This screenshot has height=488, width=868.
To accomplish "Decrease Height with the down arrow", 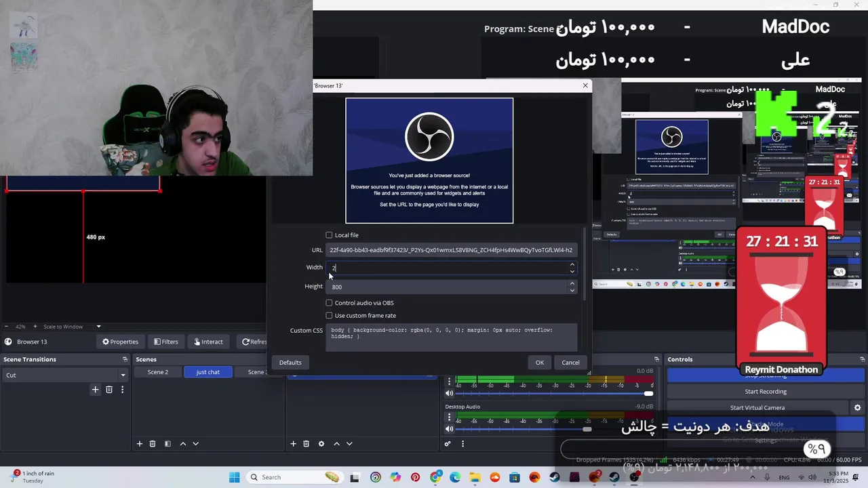I will [572, 290].
